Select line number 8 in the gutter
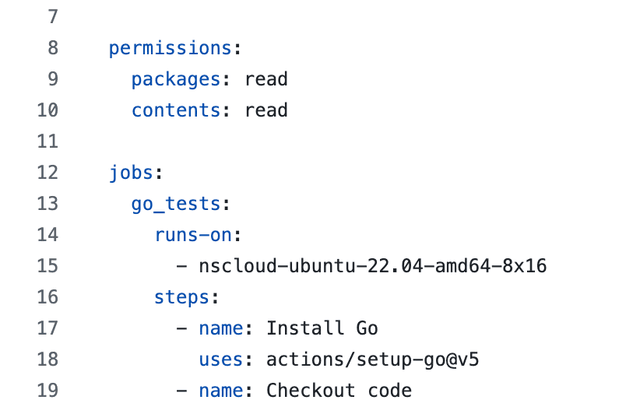The image size is (640, 406). pos(52,48)
